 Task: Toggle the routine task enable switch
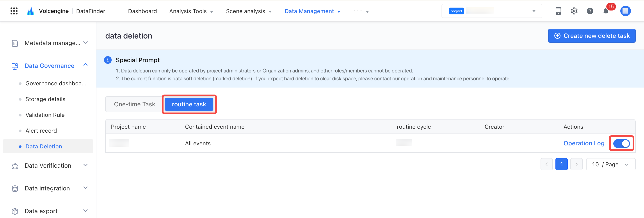coord(621,143)
